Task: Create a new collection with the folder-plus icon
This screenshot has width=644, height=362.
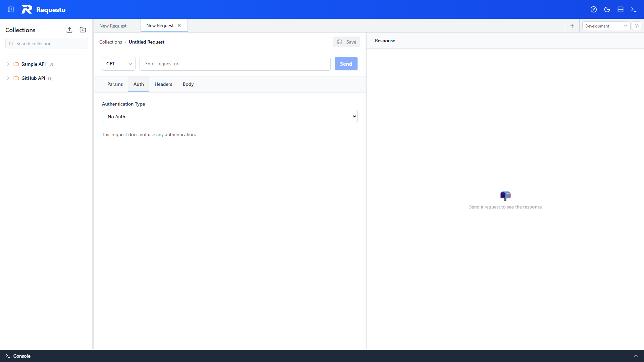Action: [x=83, y=30]
